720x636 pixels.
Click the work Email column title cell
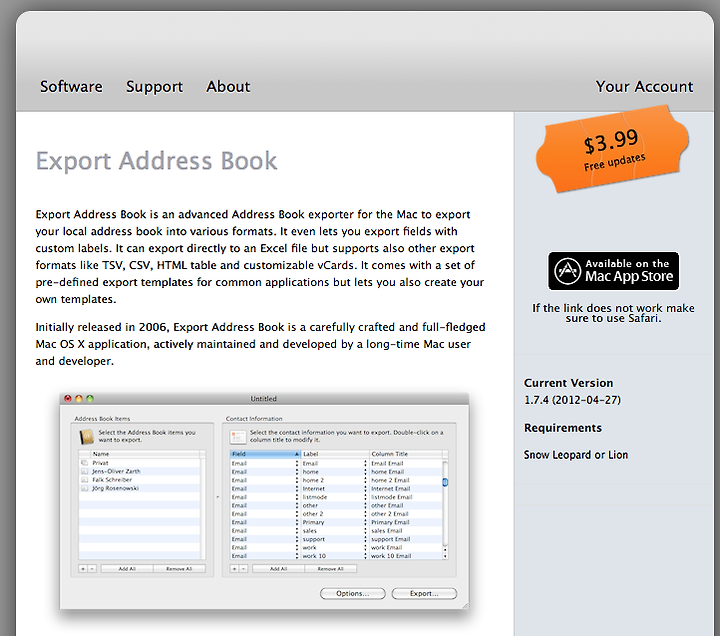point(406,547)
